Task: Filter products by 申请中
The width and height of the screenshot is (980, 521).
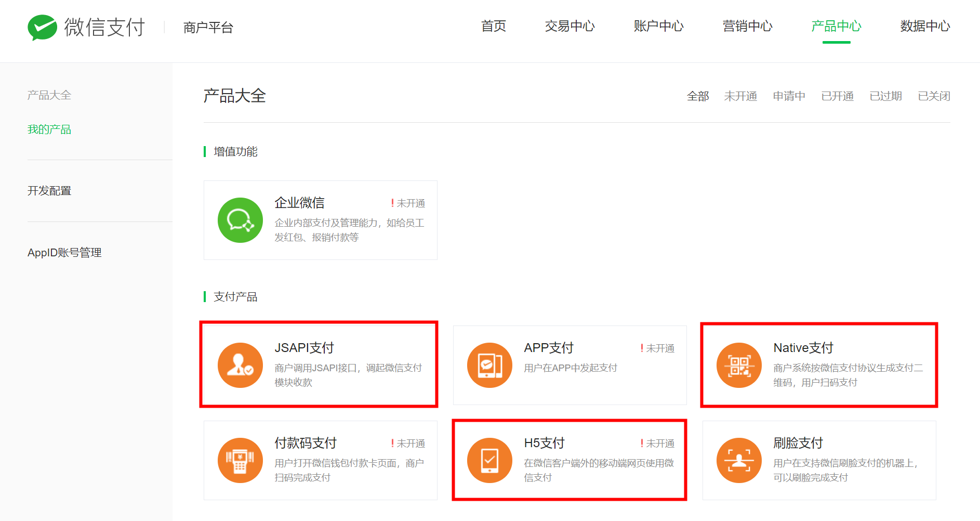Action: pyautogui.click(x=789, y=96)
